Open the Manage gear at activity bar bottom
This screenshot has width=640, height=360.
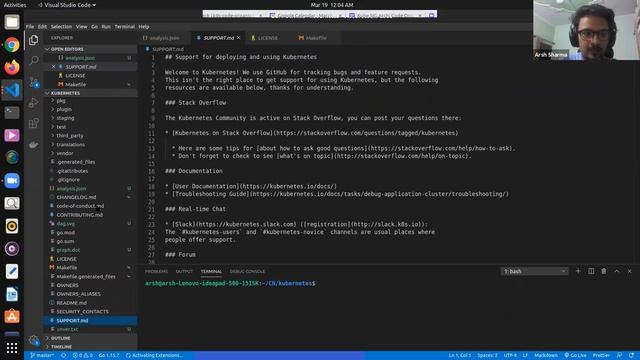pos(33,340)
